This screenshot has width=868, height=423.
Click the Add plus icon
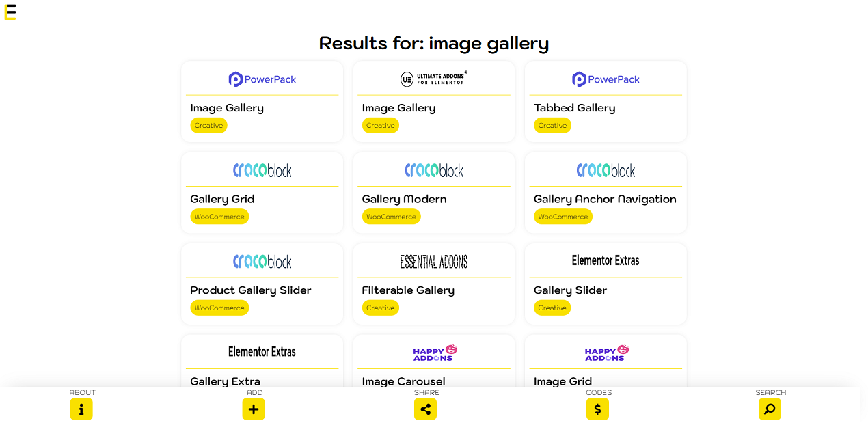254,409
